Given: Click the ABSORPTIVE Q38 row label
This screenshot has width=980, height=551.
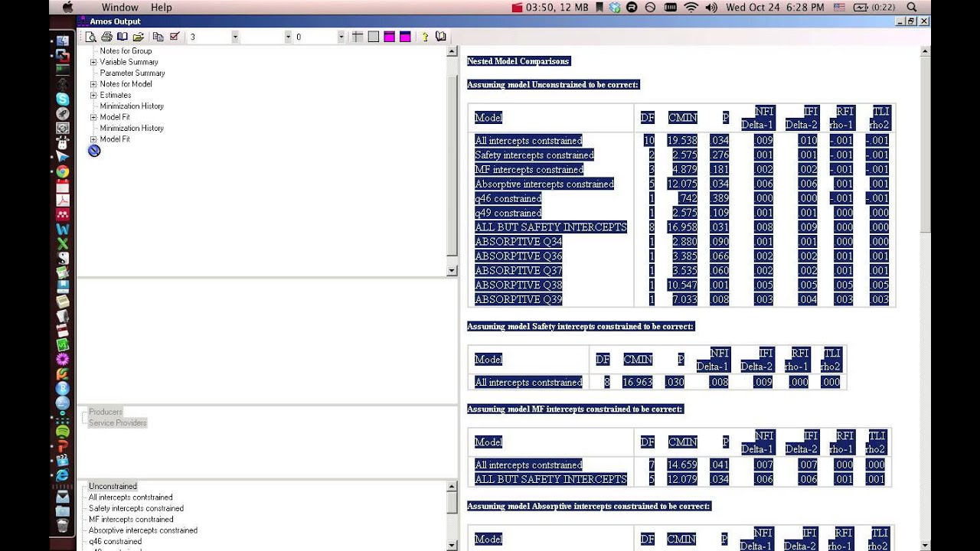Looking at the screenshot, I should click(518, 285).
